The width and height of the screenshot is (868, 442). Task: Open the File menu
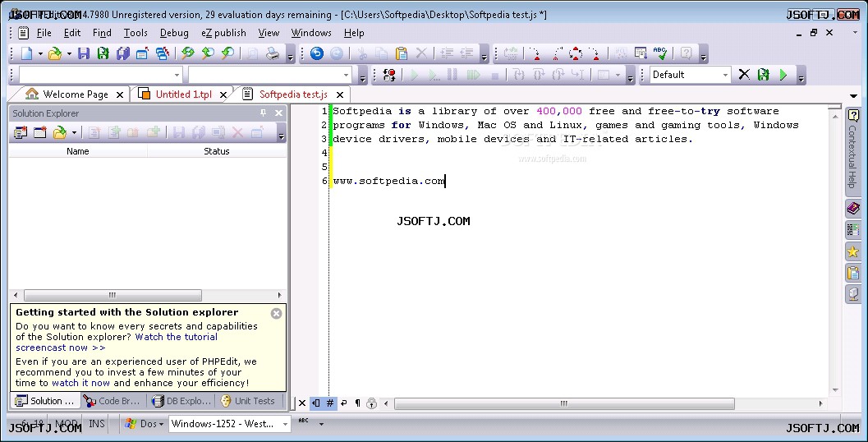(x=44, y=33)
